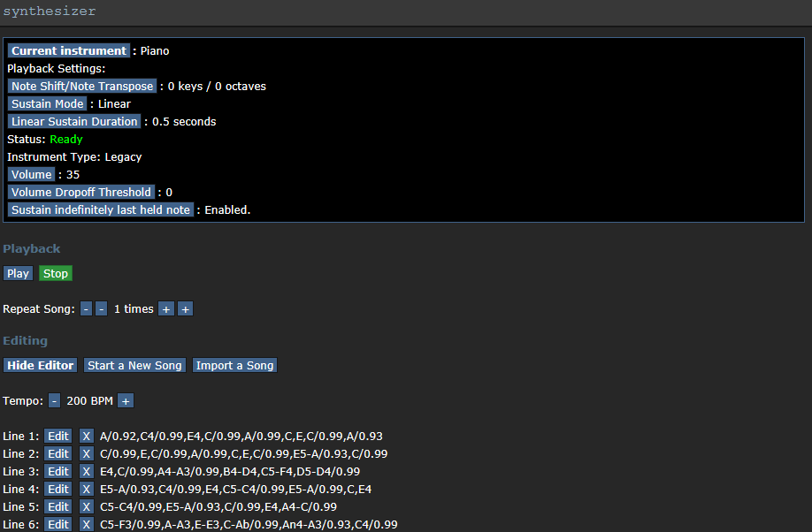Increase the Tempo with the plus button
The height and width of the screenshot is (532, 812).
[x=126, y=400]
